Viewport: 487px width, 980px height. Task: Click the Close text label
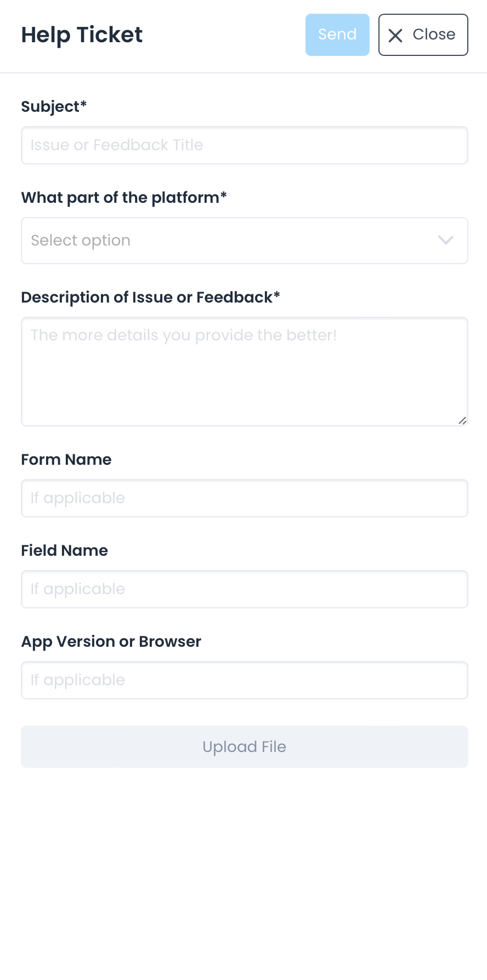tap(434, 35)
